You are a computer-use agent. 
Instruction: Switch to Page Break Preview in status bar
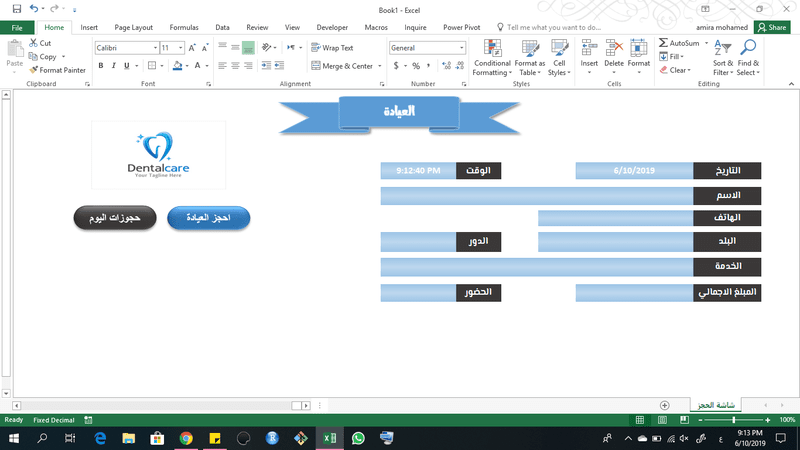pyautogui.click(x=684, y=420)
